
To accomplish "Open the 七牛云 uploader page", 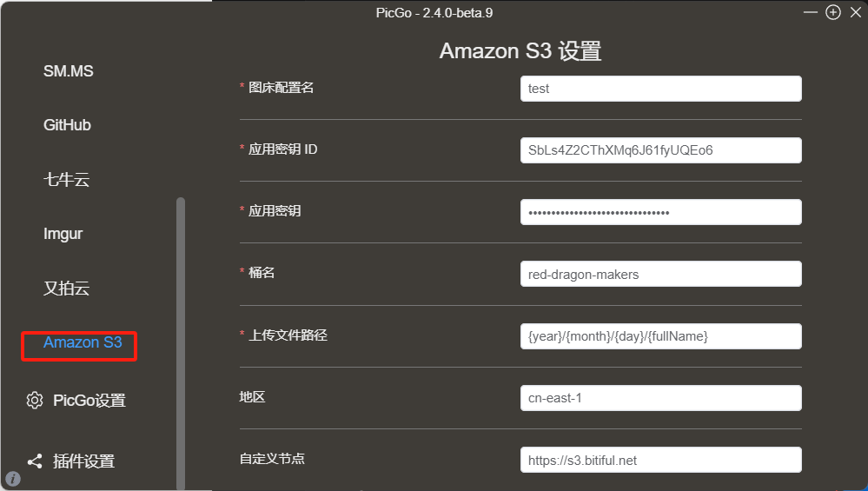I will [x=66, y=179].
